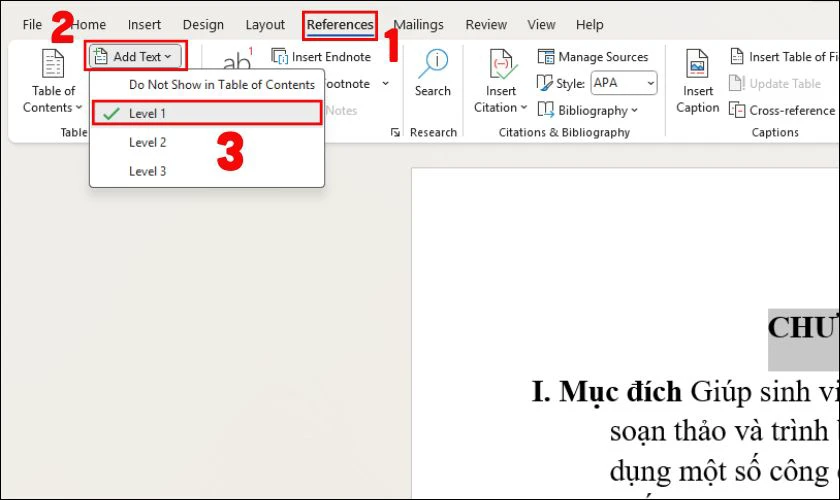Click the Style icon beside APA

[x=544, y=83]
